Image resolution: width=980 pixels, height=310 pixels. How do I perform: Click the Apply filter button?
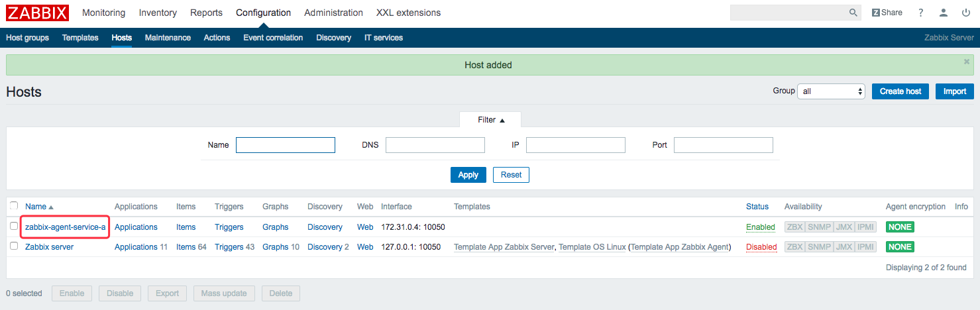click(x=468, y=175)
